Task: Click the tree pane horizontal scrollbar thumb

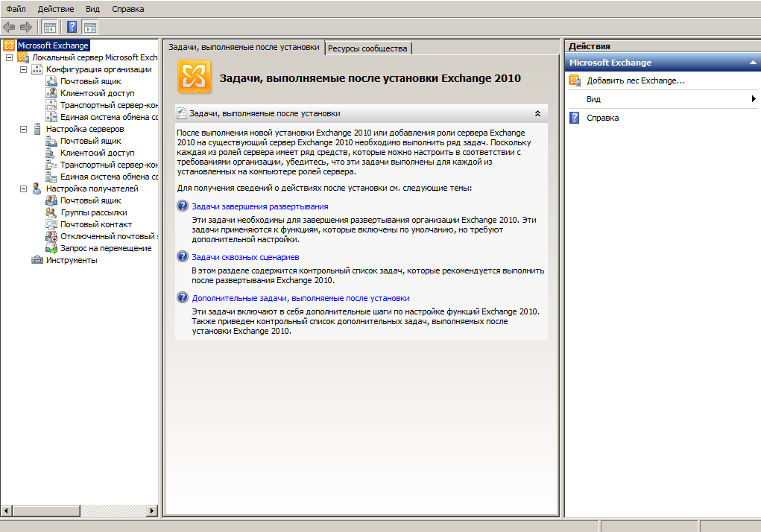Action: click(x=46, y=510)
